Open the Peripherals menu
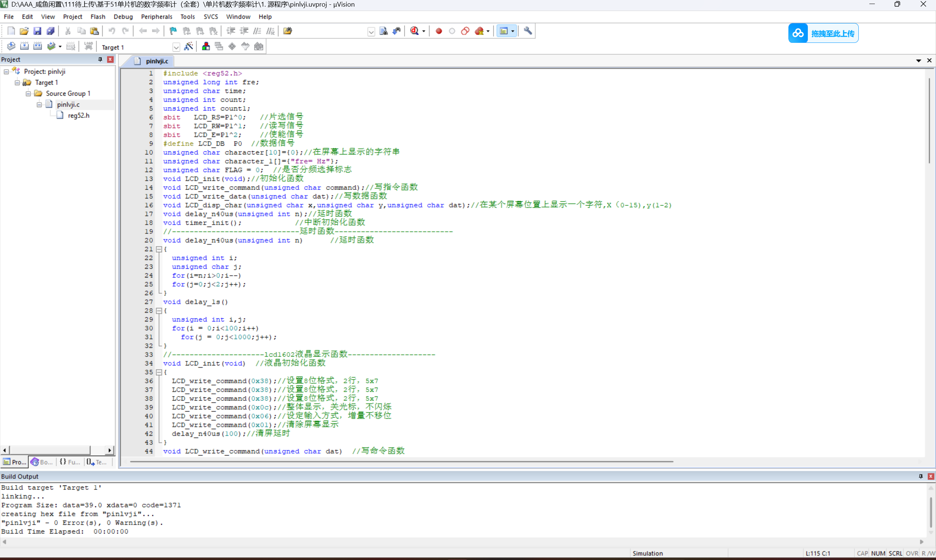936x560 pixels. 157,16
